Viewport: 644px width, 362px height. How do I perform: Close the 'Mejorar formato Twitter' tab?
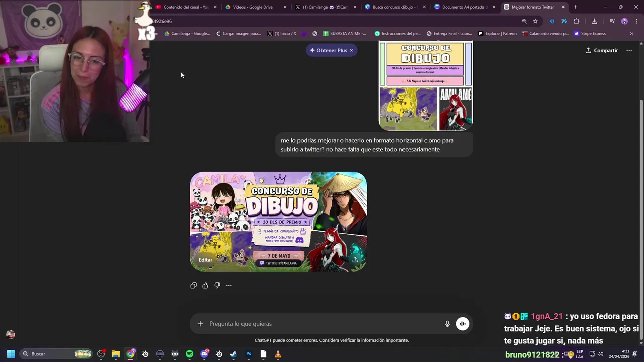click(x=563, y=7)
